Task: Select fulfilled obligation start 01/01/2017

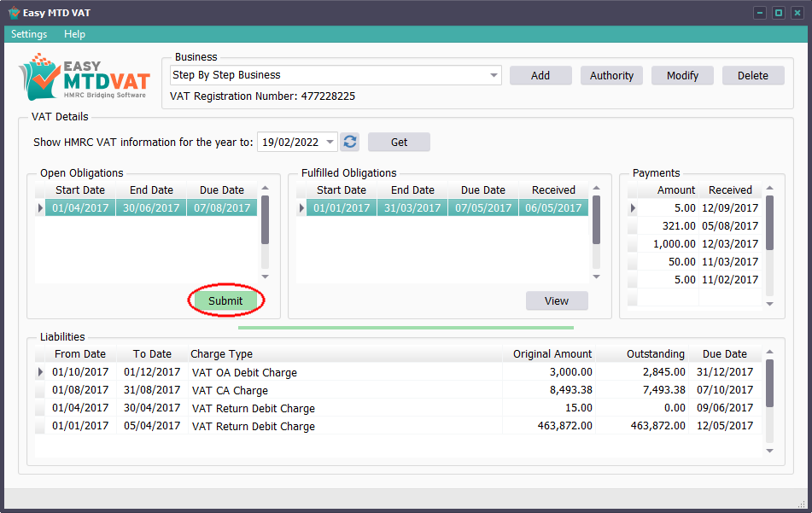Action: pos(342,208)
